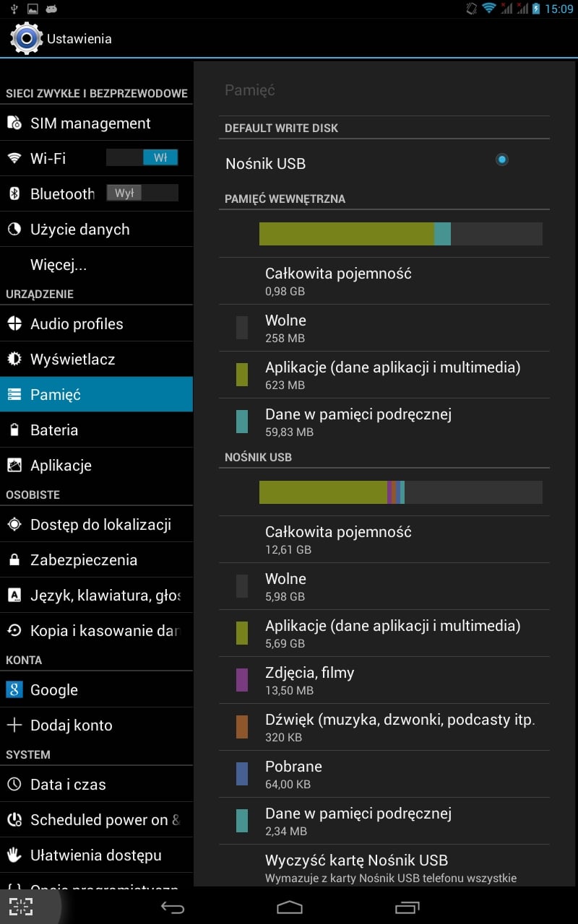This screenshot has width=578, height=924.
Task: Open SIM management settings icon
Action: click(x=14, y=123)
